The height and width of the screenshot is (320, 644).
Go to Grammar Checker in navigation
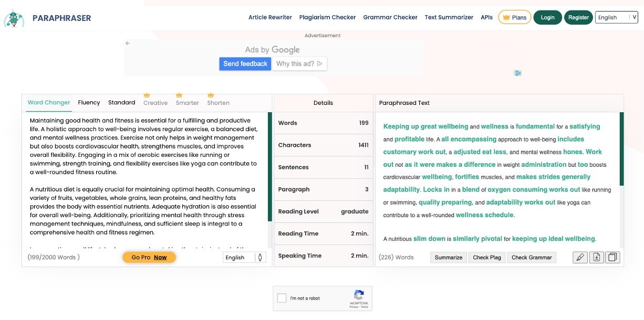pos(390,17)
